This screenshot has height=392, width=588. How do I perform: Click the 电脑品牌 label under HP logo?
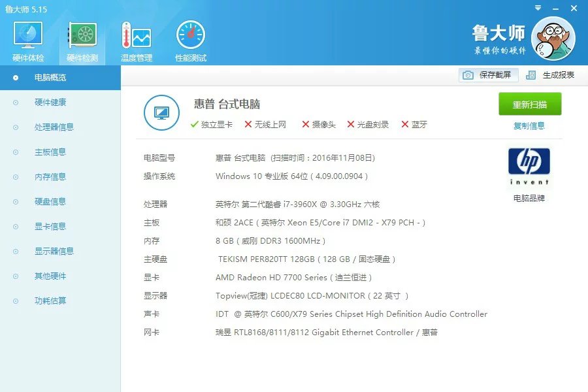click(529, 198)
